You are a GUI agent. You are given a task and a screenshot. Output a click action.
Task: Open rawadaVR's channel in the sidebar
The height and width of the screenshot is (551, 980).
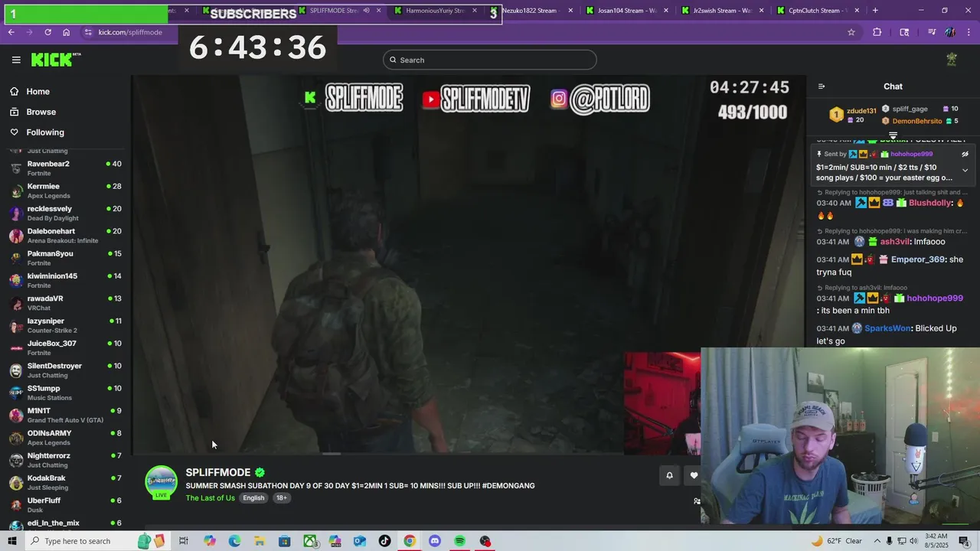click(x=66, y=303)
